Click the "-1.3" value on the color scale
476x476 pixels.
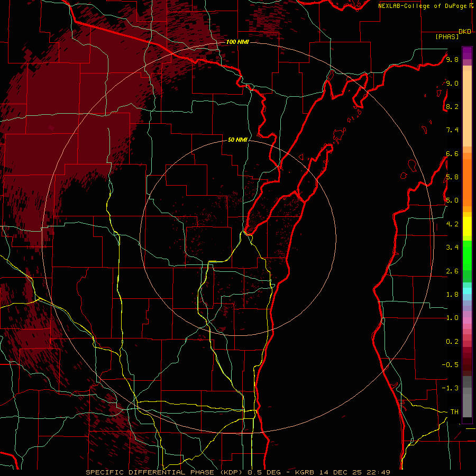pyautogui.click(x=450, y=388)
